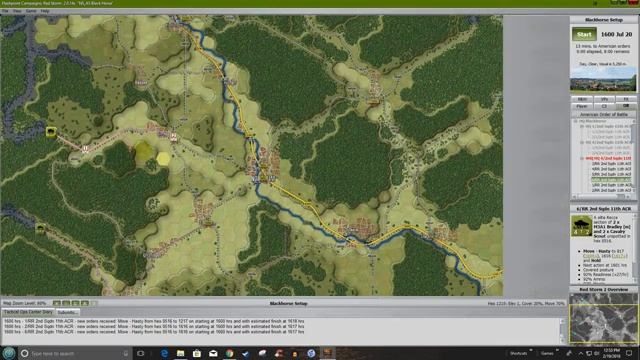This screenshot has height=360, width=640.
Task: Select the second map zoom level icon
Action: [66, 303]
